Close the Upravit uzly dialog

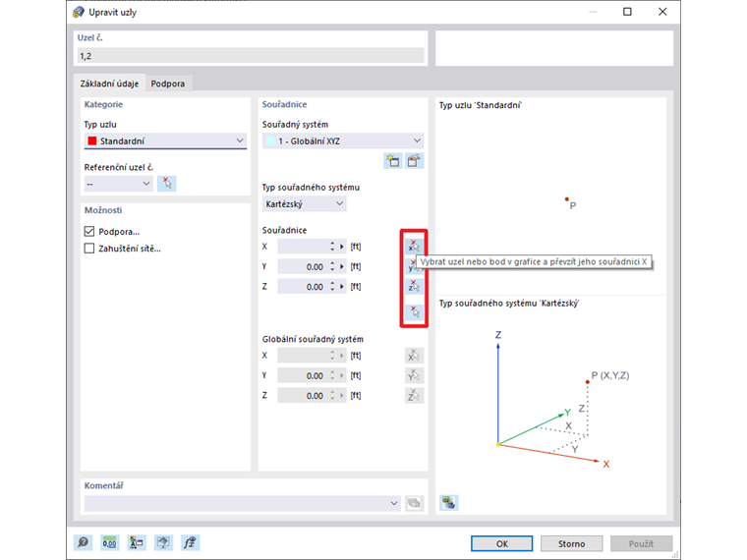[662, 12]
